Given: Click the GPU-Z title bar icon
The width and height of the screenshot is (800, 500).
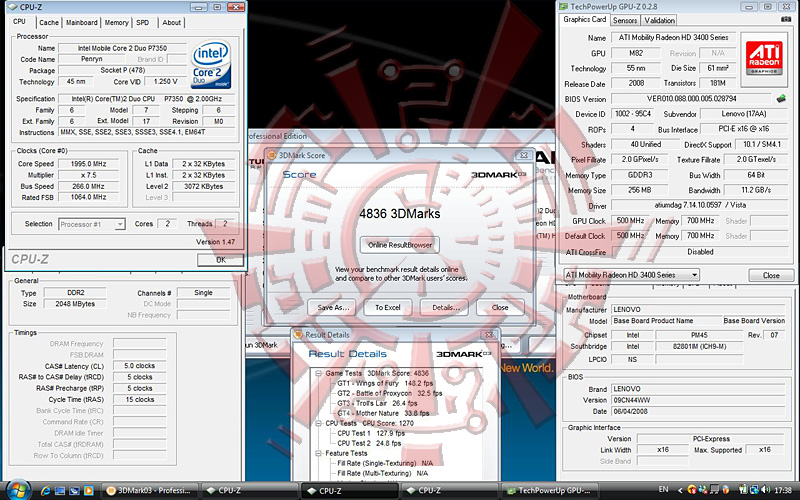Looking at the screenshot, I should tap(563, 6).
